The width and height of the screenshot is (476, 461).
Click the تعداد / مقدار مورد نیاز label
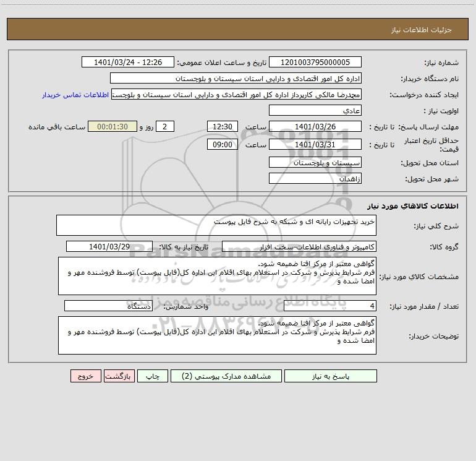click(x=424, y=307)
